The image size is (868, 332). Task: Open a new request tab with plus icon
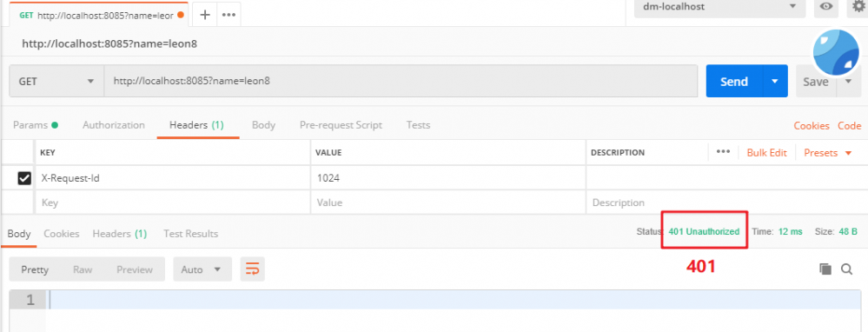click(x=204, y=15)
